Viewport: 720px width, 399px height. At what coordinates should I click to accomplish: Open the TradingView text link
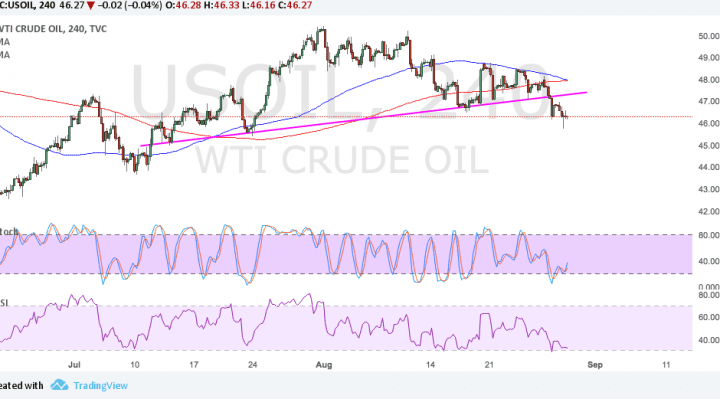tap(100, 385)
